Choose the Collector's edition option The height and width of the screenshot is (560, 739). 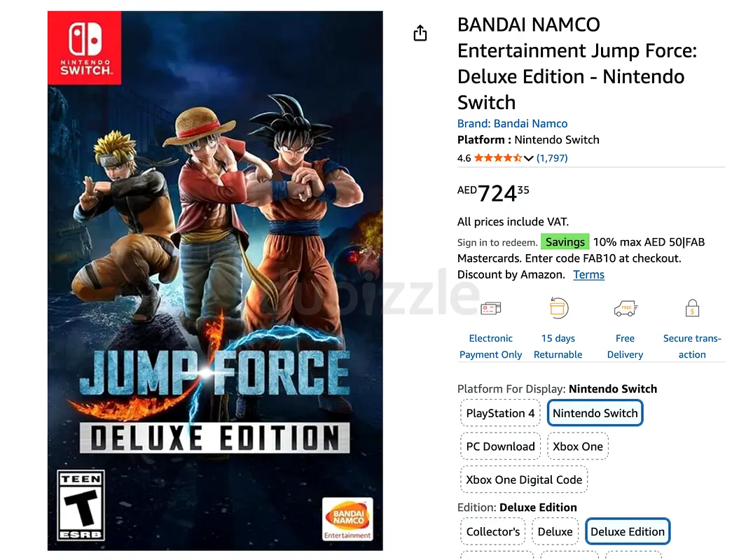(x=493, y=532)
